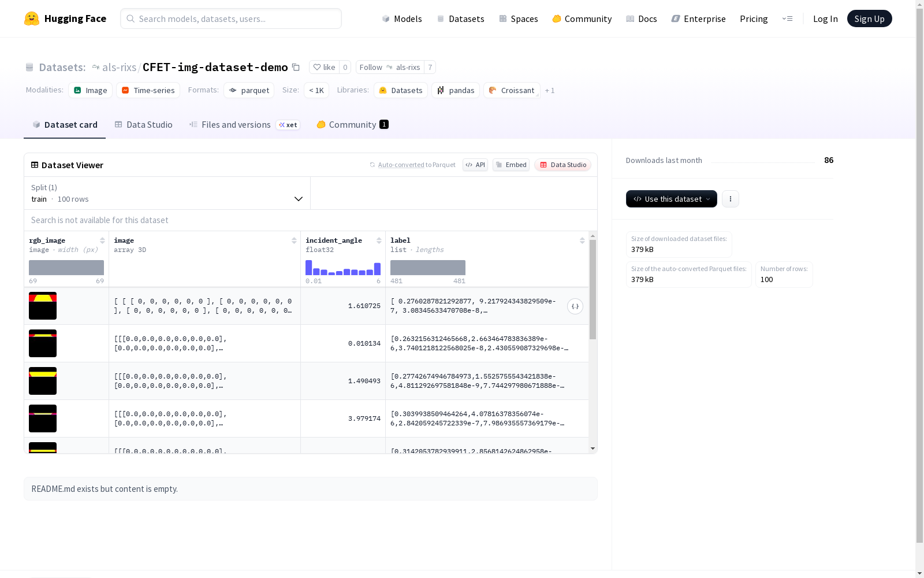Follow the als-rixs organization
Screen dimensions: 924x578
(390, 67)
